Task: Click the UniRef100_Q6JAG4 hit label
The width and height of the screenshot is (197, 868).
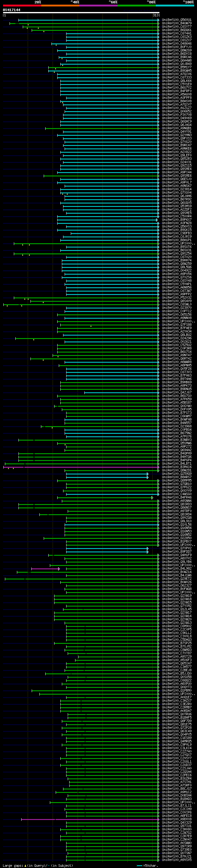Action: [x=177, y=125]
